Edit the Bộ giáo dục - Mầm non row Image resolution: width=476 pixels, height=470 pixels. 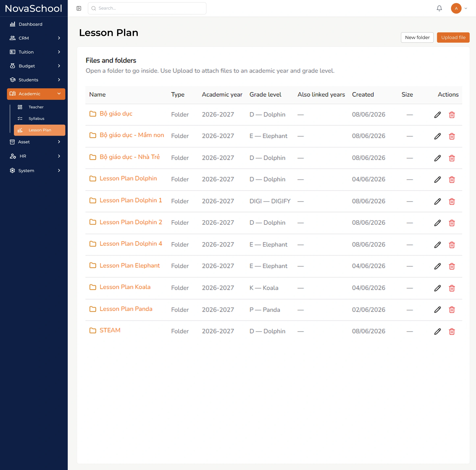(437, 136)
